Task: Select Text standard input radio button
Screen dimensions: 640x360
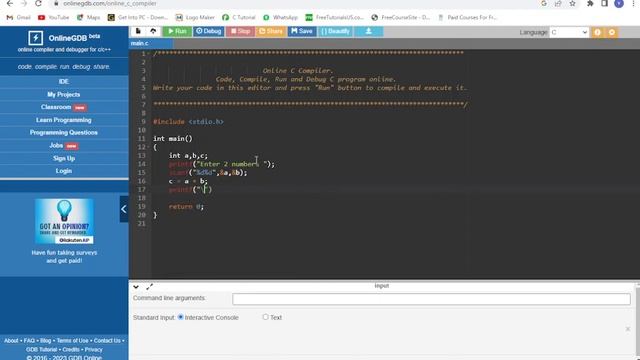Action: coord(265,317)
